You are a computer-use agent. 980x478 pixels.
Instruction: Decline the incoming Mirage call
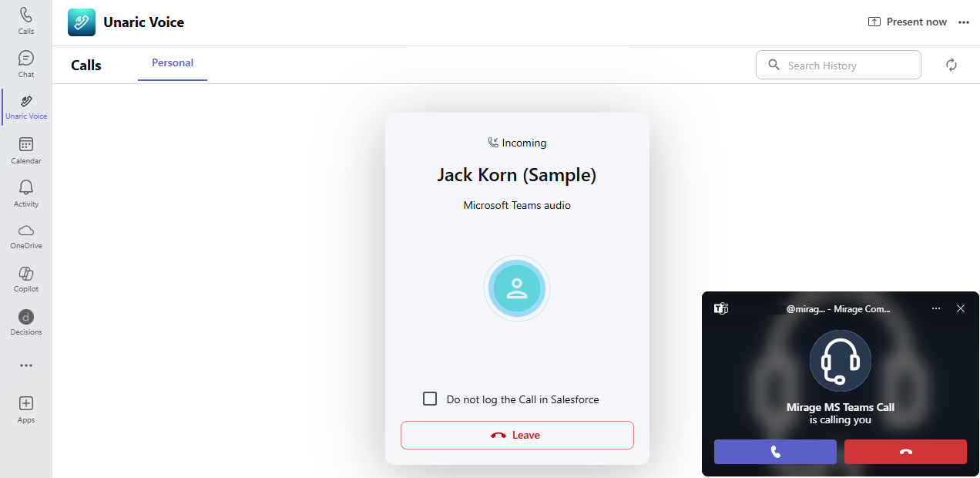click(905, 452)
